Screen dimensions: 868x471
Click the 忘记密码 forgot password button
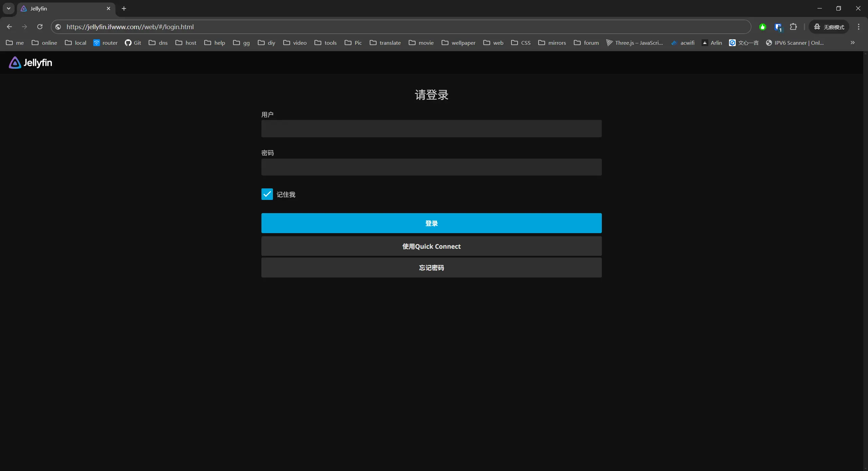[x=431, y=268]
